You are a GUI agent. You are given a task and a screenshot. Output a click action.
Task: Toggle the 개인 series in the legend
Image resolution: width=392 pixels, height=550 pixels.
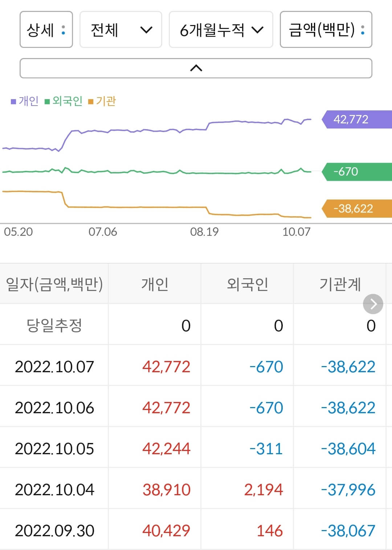(28, 101)
